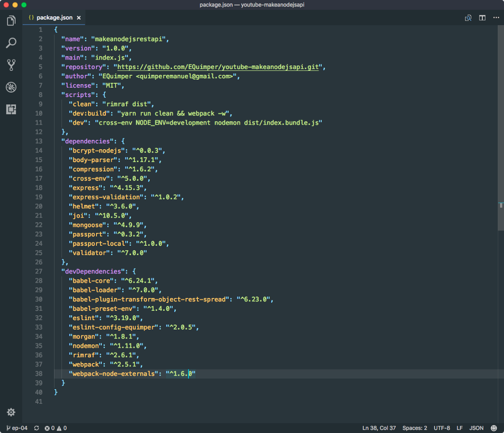Open the Source Control view

(x=11, y=65)
